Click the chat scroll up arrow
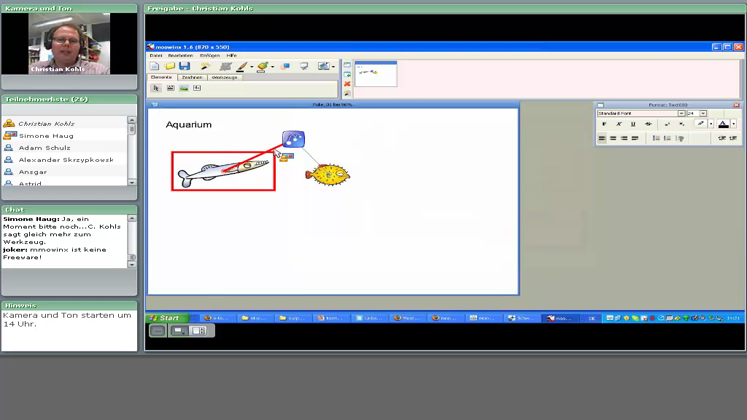Image resolution: width=747 pixels, height=420 pixels. pos(132,218)
